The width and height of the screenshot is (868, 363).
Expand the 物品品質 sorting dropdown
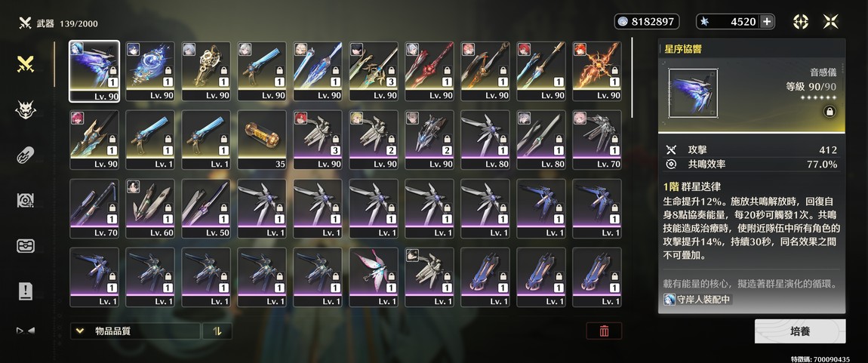click(x=135, y=331)
